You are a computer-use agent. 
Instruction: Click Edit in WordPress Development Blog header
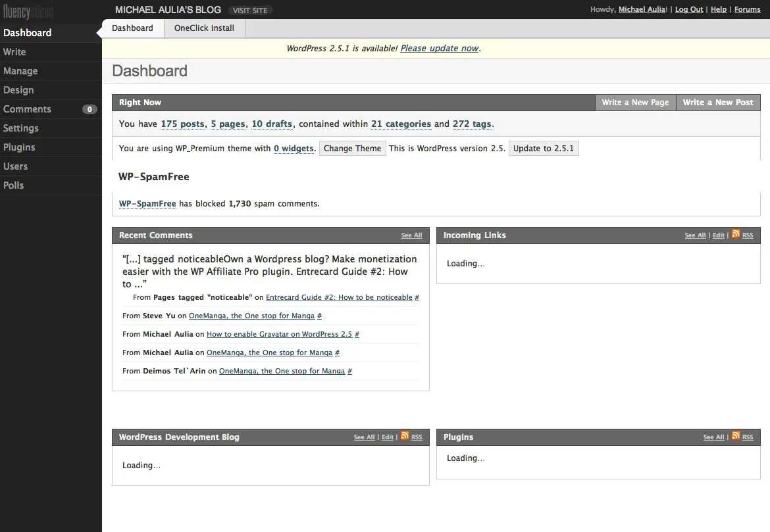click(388, 437)
